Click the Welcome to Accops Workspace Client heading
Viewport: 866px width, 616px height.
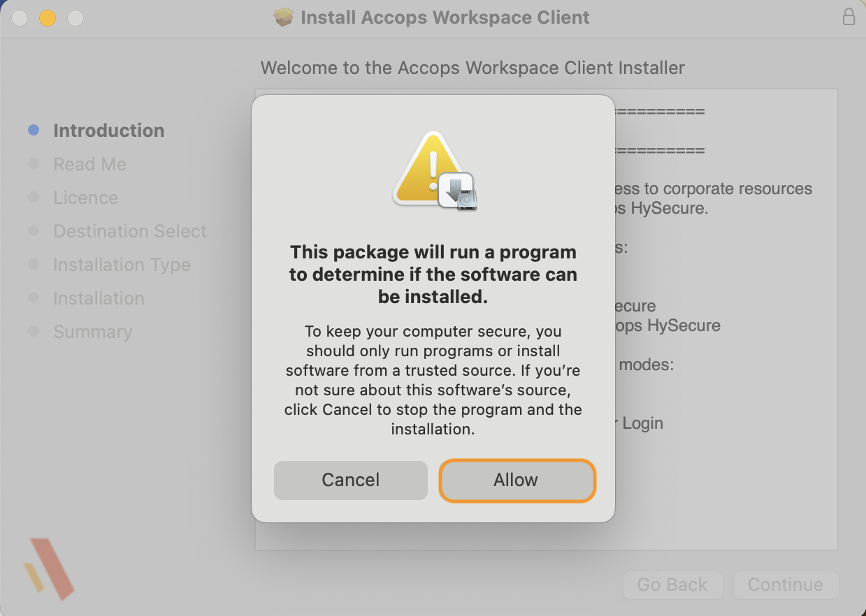[x=472, y=68]
